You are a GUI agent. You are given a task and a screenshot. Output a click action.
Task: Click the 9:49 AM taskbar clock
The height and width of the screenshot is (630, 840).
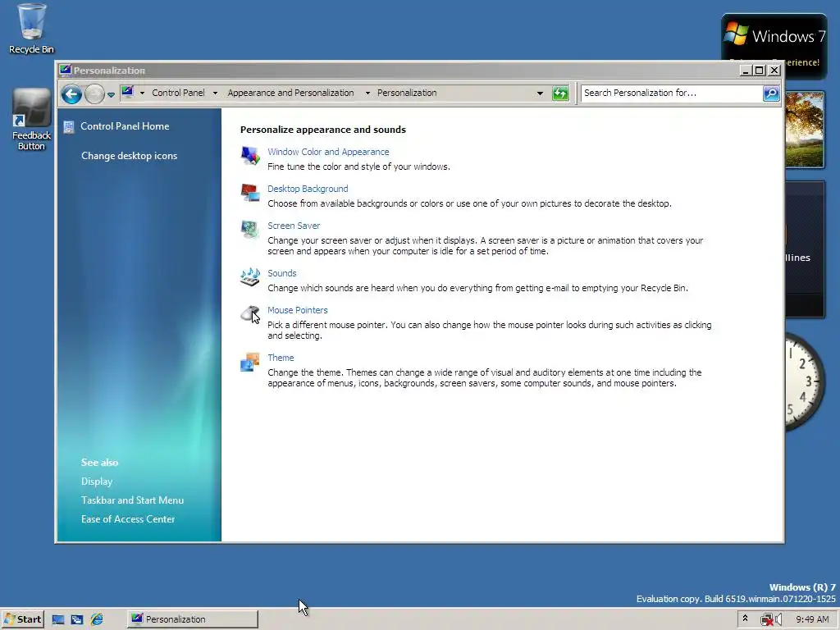[x=812, y=619]
